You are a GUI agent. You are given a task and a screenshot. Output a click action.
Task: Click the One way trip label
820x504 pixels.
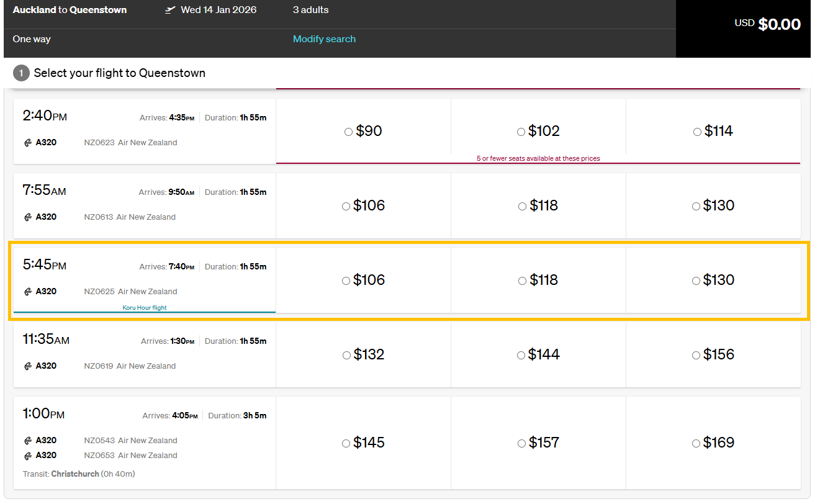[x=32, y=39]
